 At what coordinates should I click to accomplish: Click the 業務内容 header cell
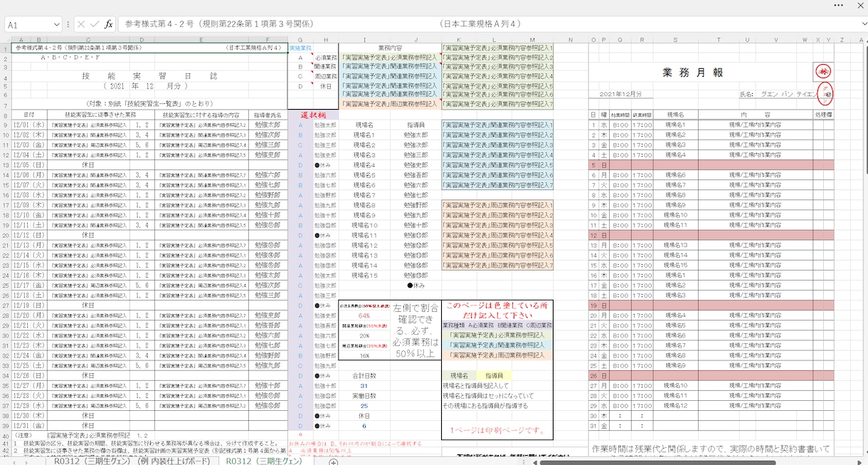pyautogui.click(x=390, y=48)
